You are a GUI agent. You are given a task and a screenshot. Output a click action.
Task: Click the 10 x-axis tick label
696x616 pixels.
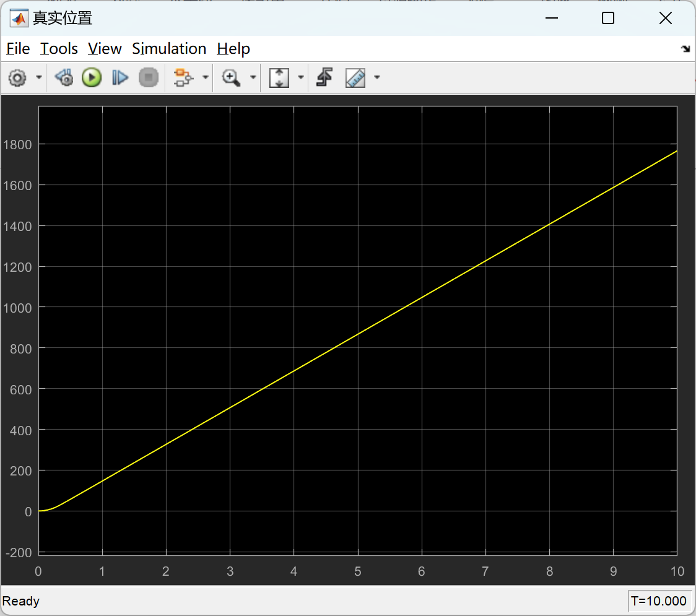click(x=677, y=571)
